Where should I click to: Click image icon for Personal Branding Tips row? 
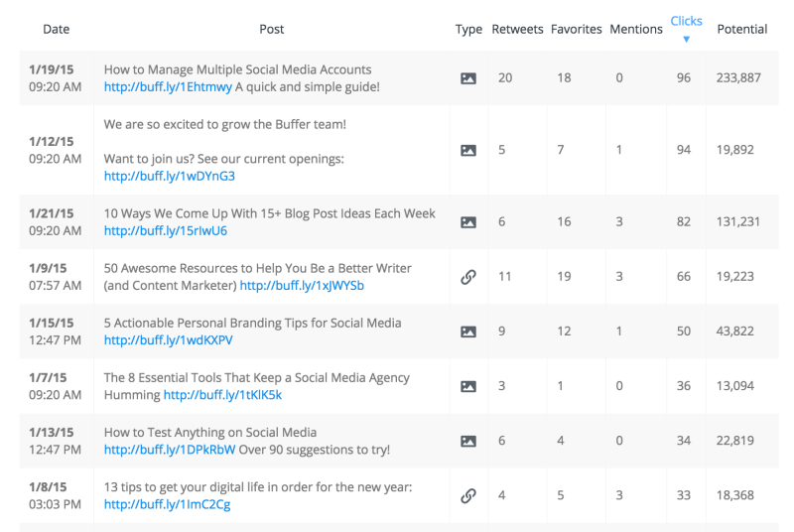(467, 332)
